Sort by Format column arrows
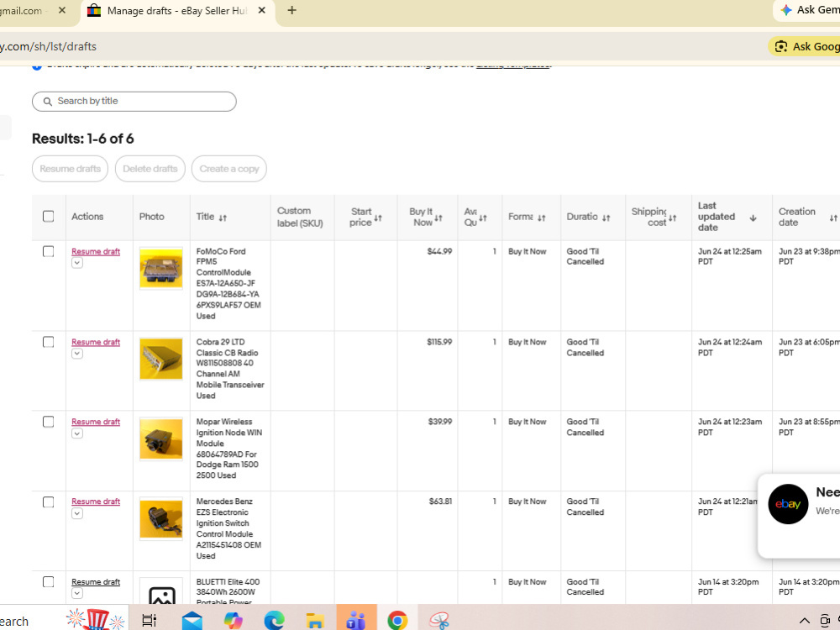The height and width of the screenshot is (630, 840). tap(542, 218)
